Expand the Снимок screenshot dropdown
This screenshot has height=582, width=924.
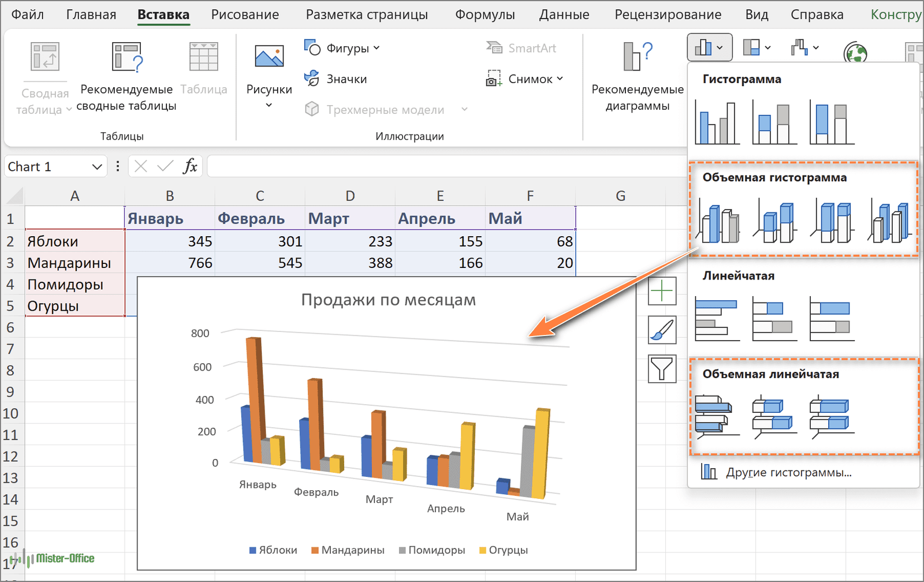click(525, 79)
